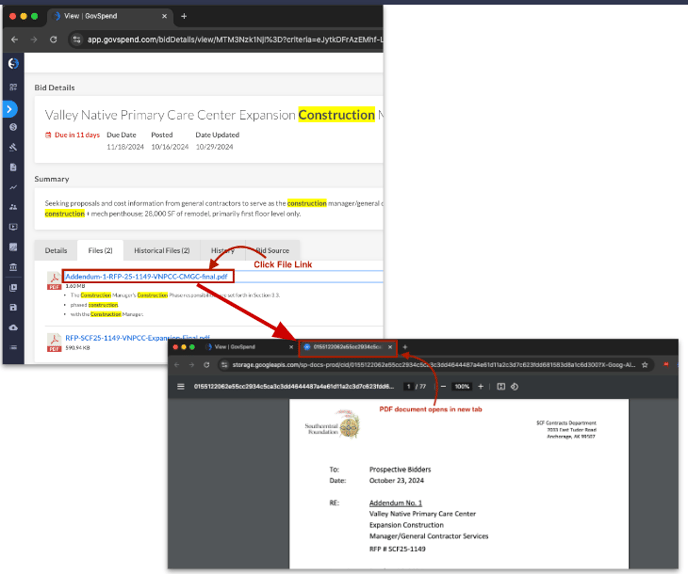Zoom in the PDF with plus button
The image size is (688, 574).
coord(480,387)
